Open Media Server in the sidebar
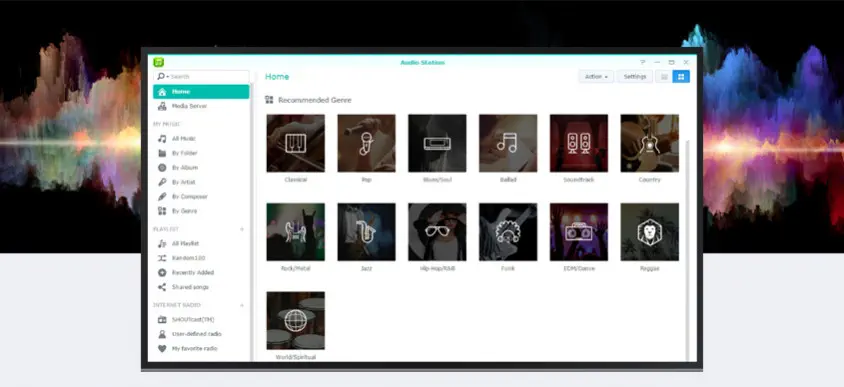The width and height of the screenshot is (844, 387). (201, 106)
